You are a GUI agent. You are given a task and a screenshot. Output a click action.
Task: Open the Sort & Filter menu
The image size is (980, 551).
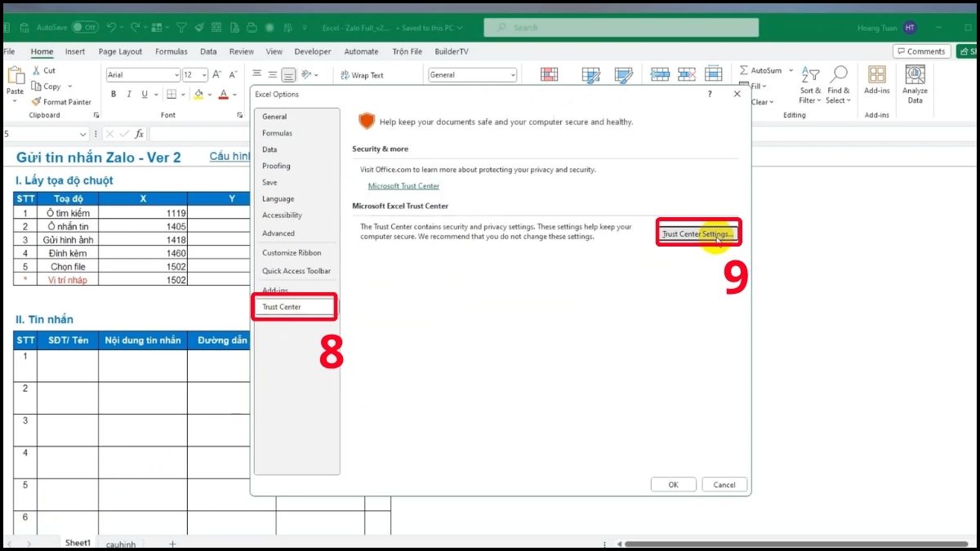[810, 85]
